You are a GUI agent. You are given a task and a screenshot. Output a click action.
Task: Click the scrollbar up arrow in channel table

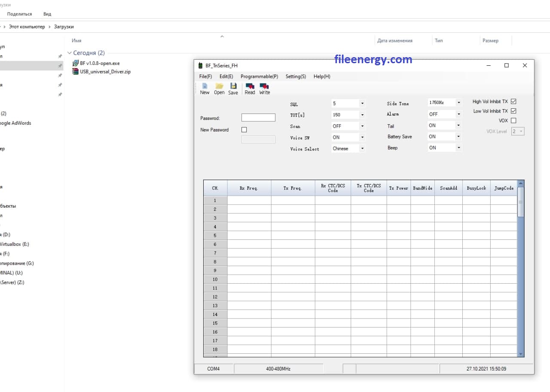521,184
